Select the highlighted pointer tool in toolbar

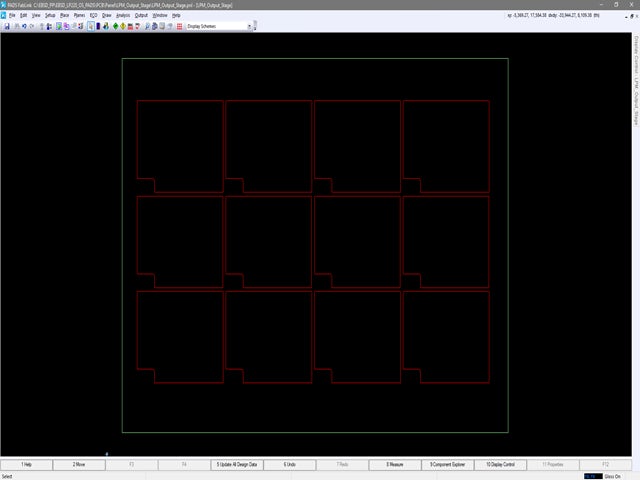point(90,26)
